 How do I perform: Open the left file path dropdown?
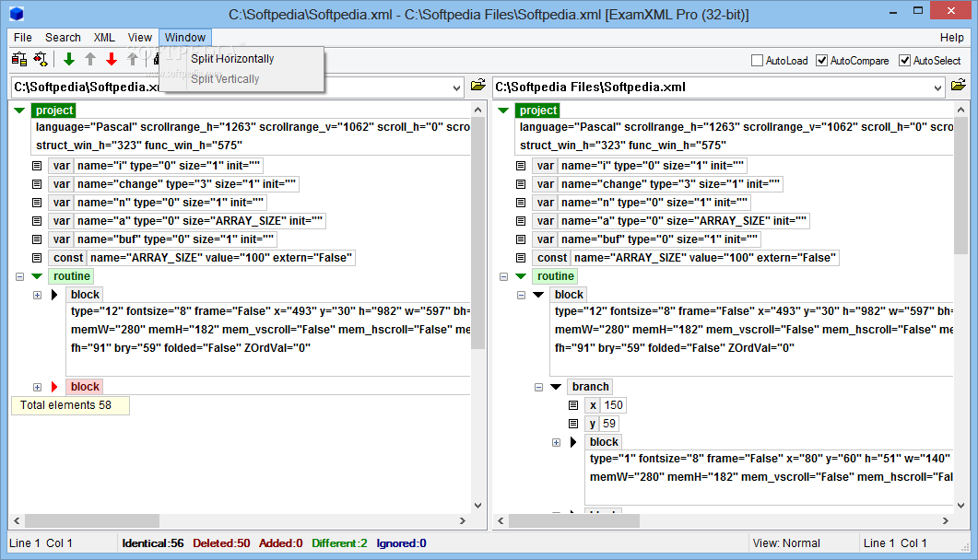tap(456, 87)
